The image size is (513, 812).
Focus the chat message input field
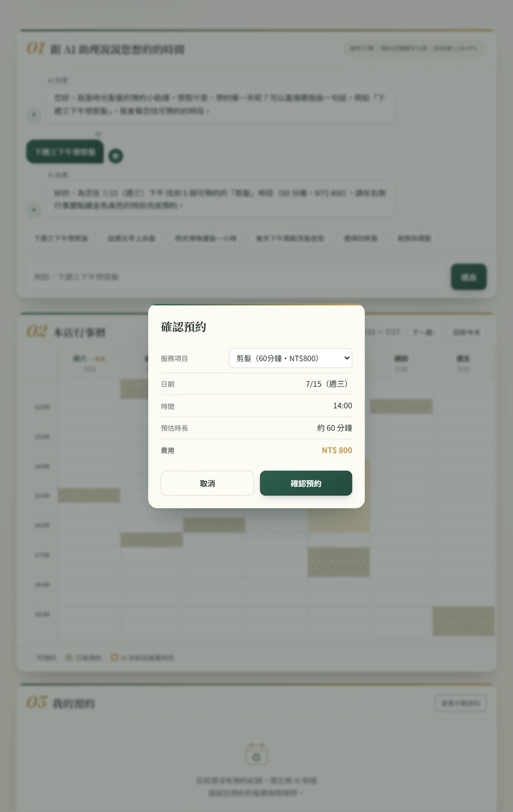tap(236, 277)
